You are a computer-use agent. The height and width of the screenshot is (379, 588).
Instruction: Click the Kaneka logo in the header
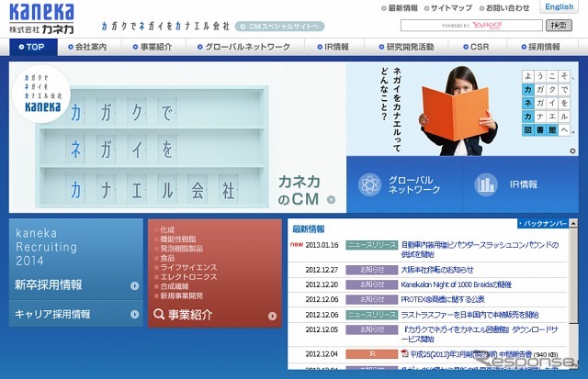[41, 18]
